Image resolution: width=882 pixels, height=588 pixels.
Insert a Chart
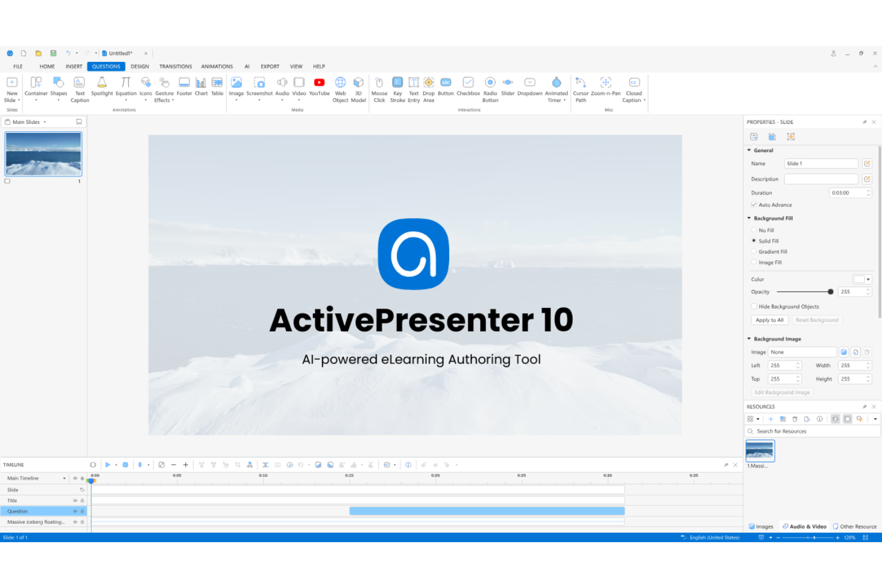coord(201,86)
